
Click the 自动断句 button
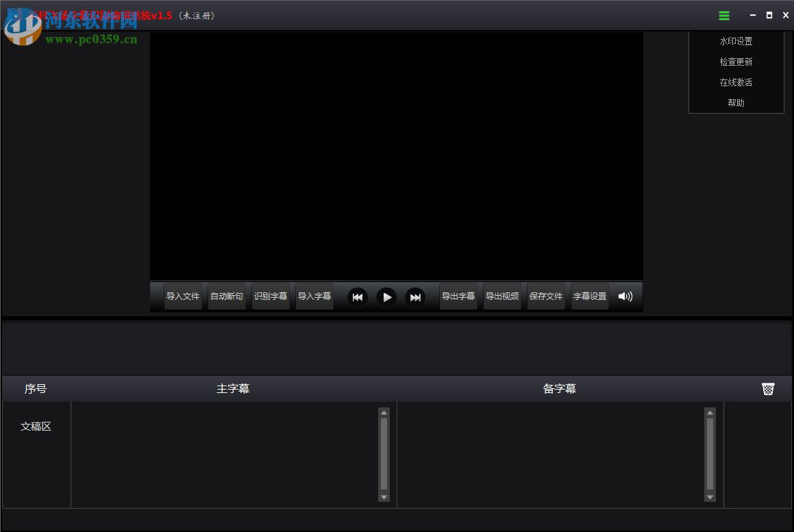227,296
